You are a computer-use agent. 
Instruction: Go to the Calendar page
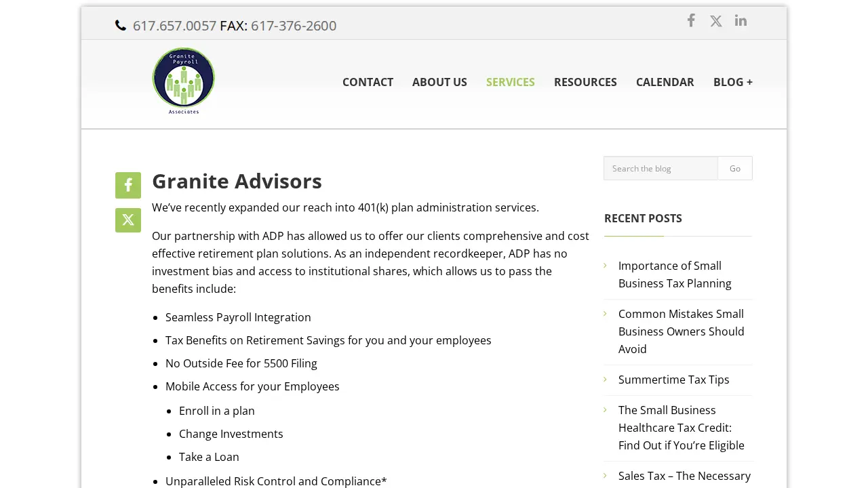(665, 82)
